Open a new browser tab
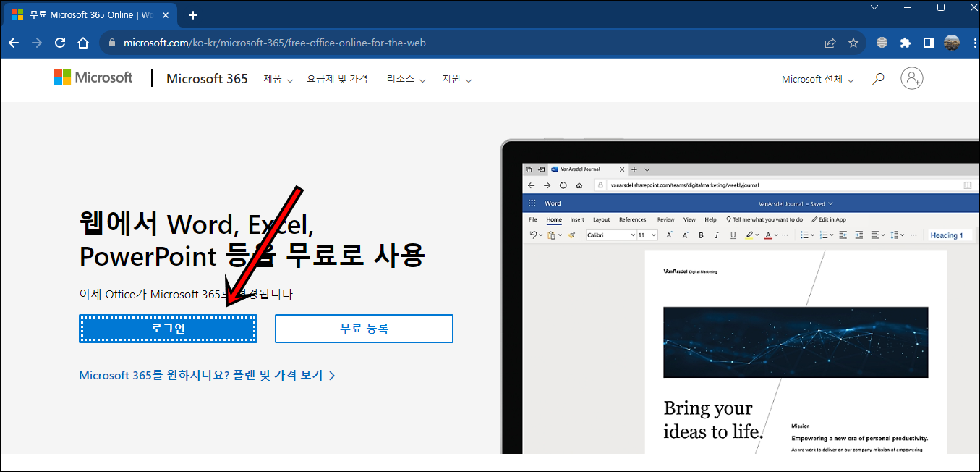This screenshot has width=980, height=472. pyautogui.click(x=193, y=15)
